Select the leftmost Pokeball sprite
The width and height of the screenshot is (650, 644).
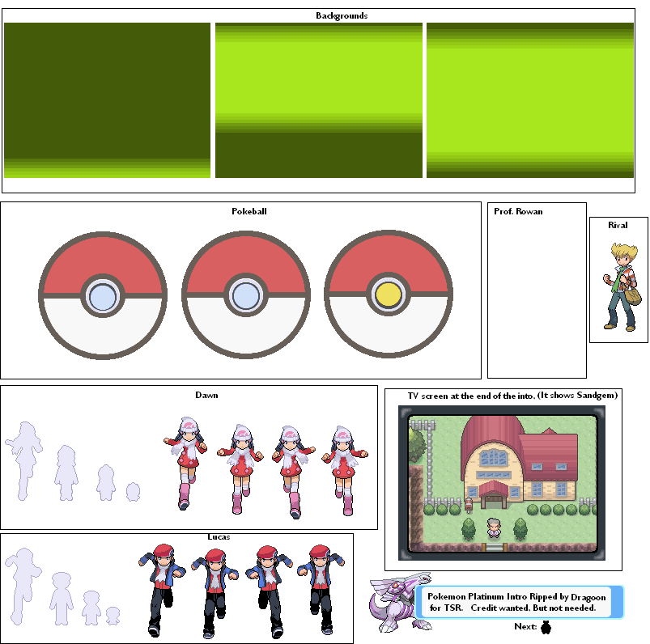[103, 294]
